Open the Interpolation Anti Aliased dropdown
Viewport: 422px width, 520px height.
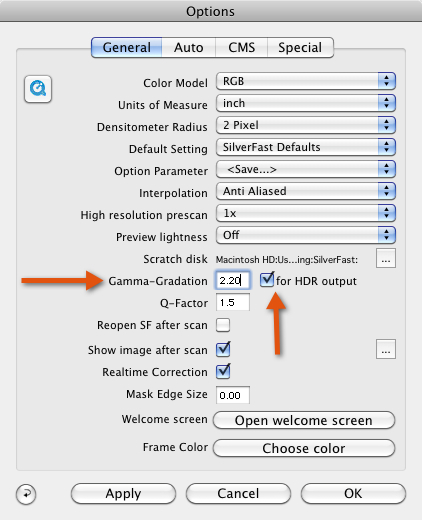pos(306,191)
